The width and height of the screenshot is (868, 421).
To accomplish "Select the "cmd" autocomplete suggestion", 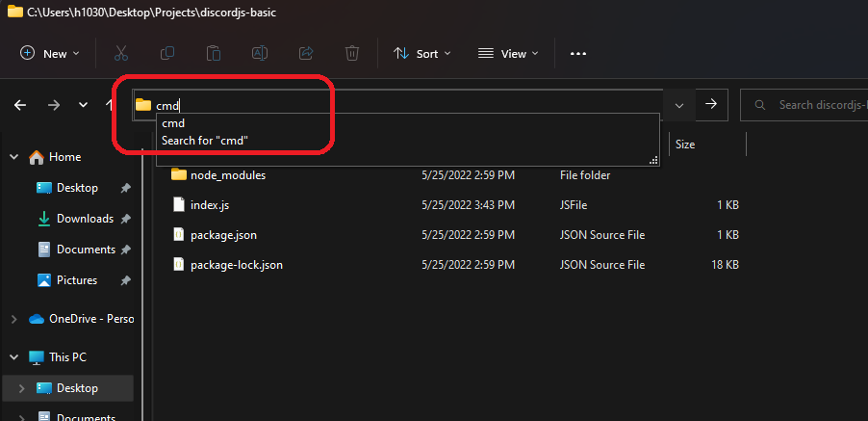I will (173, 123).
